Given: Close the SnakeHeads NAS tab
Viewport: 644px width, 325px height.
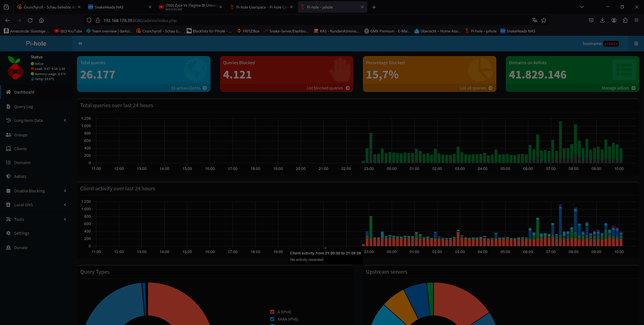Looking at the screenshot, I should pos(150,7).
